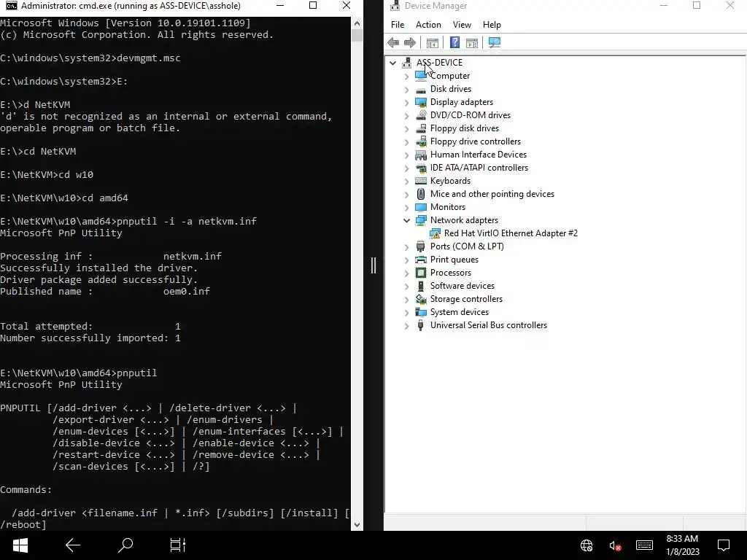Collapse the ASS-DEVICE root node
The width and height of the screenshot is (747, 560).
click(393, 63)
